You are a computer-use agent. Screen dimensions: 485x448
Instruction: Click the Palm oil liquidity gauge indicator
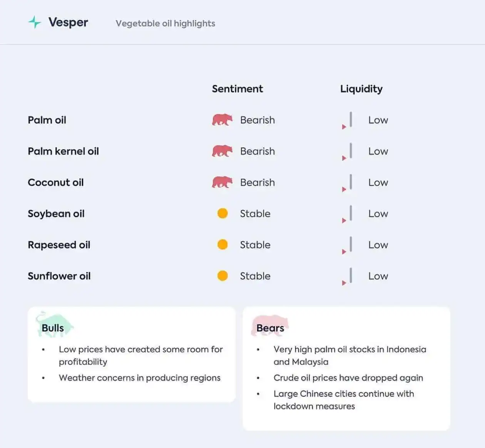347,121
